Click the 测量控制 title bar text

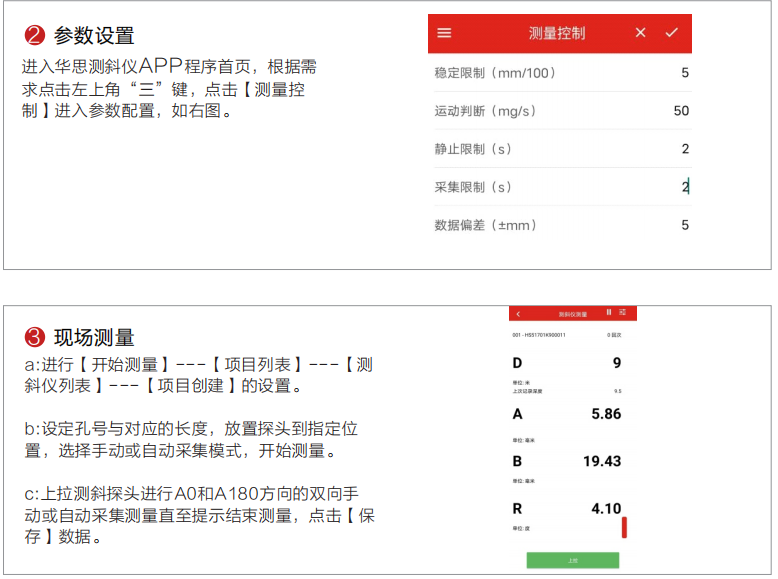pyautogui.click(x=557, y=33)
